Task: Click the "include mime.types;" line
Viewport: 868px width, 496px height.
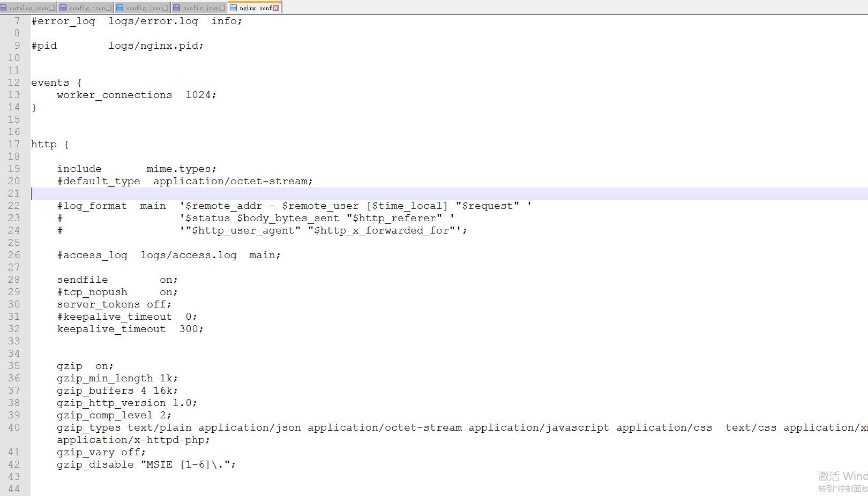Action: click(x=136, y=169)
